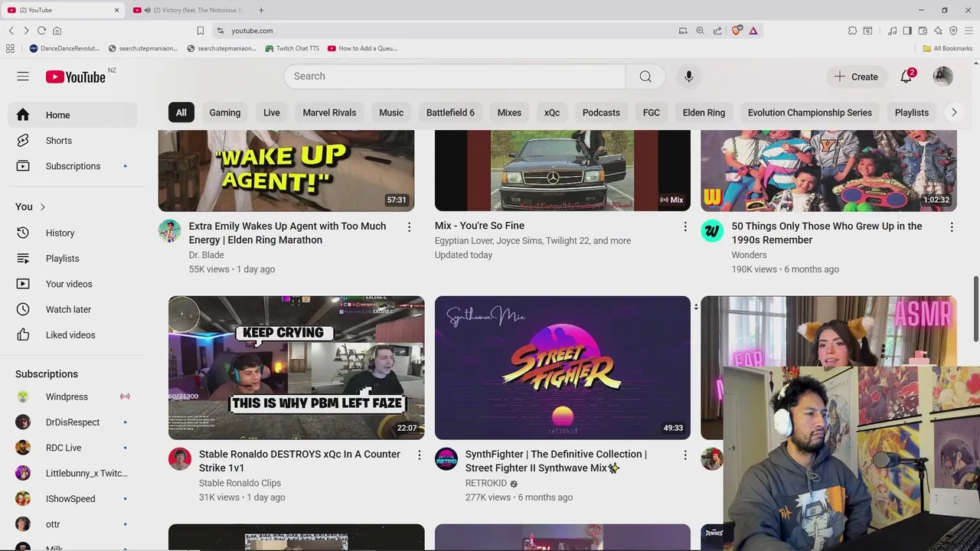The width and height of the screenshot is (980, 551).
Task: Open more options for 50 Things video
Action: click(952, 227)
